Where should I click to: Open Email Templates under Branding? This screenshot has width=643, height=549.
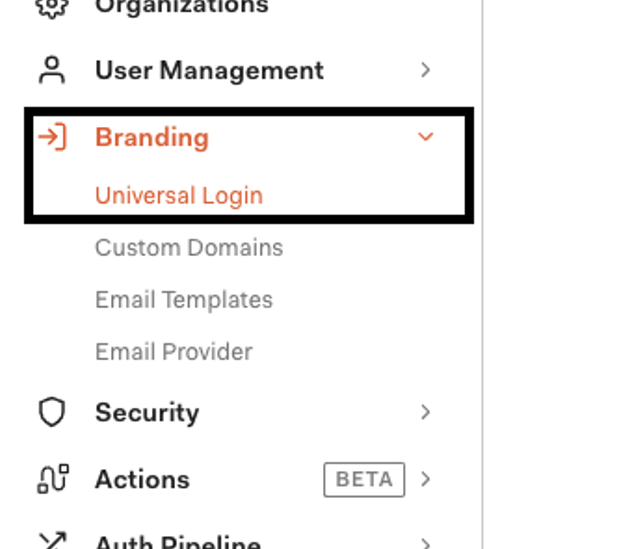click(x=184, y=299)
